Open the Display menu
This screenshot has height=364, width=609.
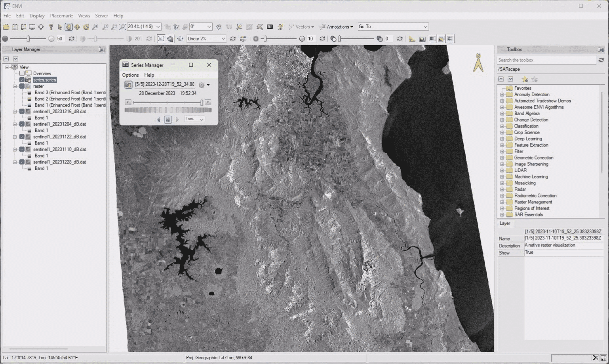[x=37, y=16]
